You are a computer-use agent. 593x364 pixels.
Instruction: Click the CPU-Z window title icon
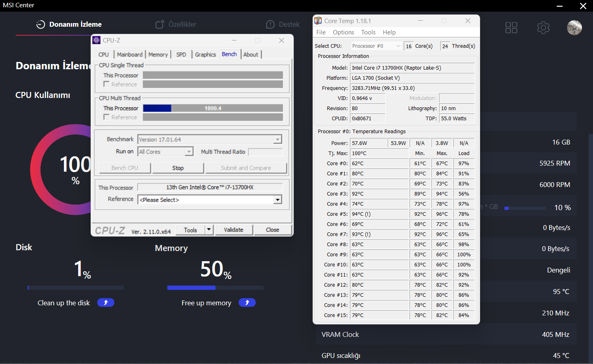point(96,40)
